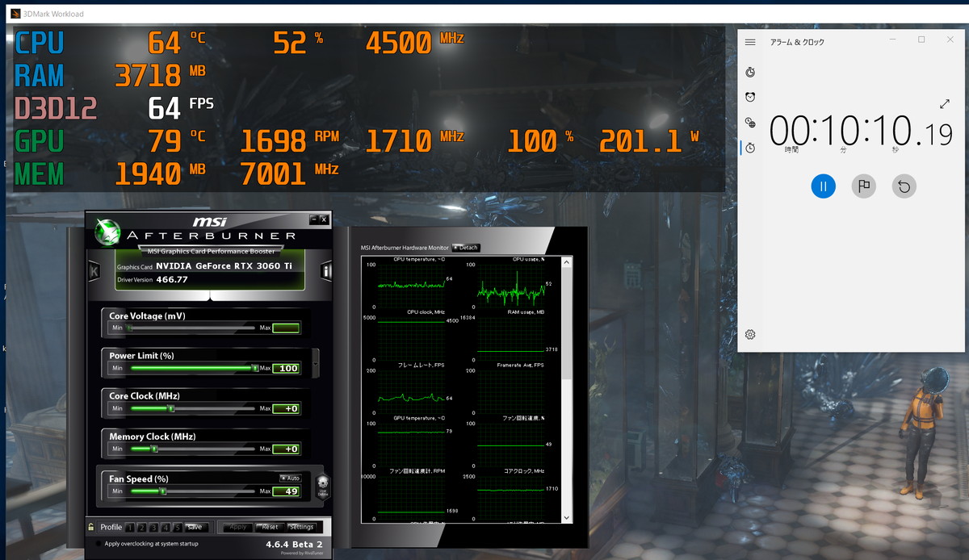Maximize the Alarms & Clock window
Image resolution: width=969 pixels, height=560 pixels.
point(921,40)
